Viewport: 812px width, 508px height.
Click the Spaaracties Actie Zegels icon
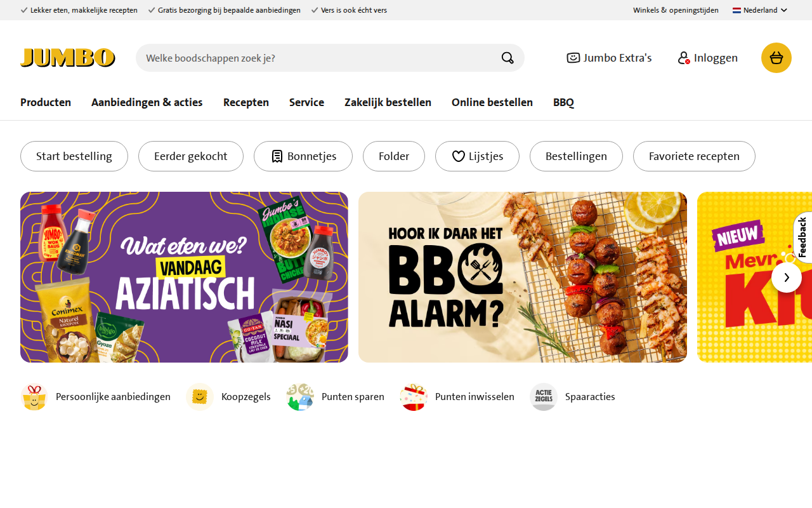pyautogui.click(x=544, y=397)
